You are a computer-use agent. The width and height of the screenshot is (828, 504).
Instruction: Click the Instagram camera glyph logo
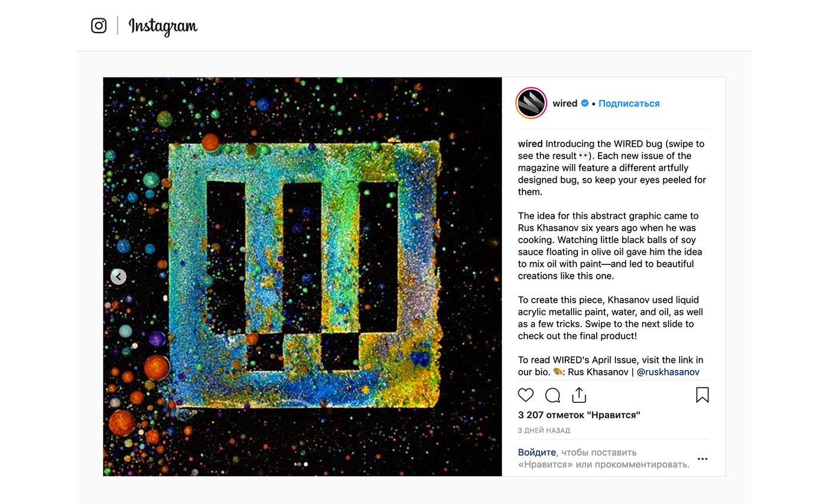(99, 26)
